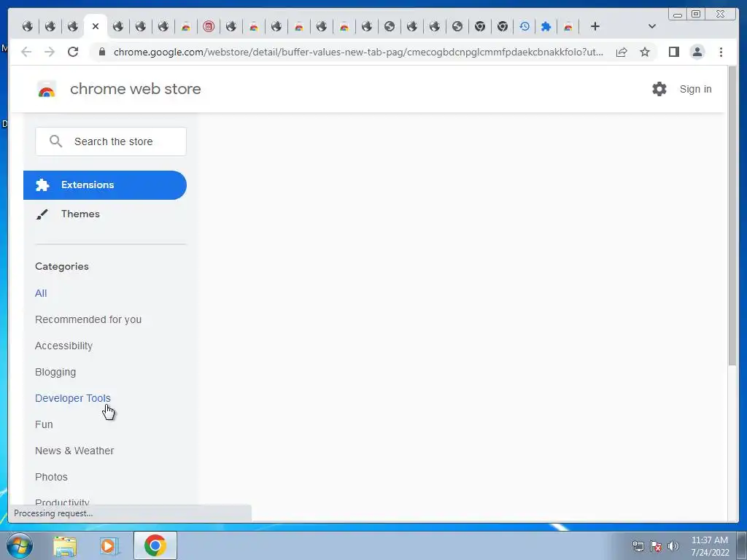Open network status tray icon
This screenshot has height=560, width=747.
[638, 546]
